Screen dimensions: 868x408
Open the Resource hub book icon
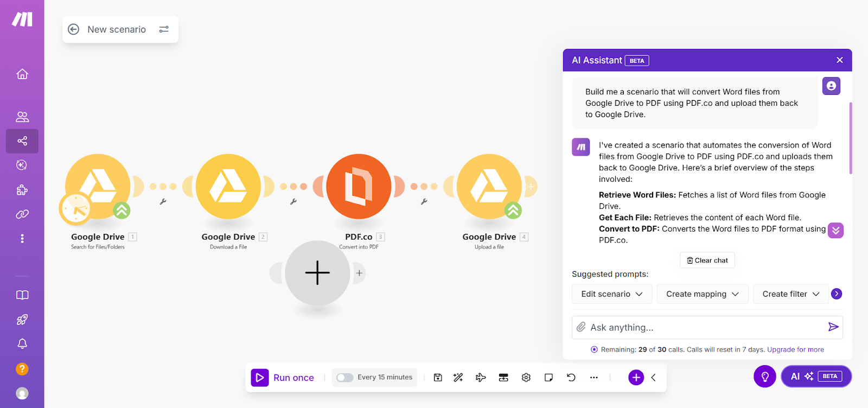[22, 295]
